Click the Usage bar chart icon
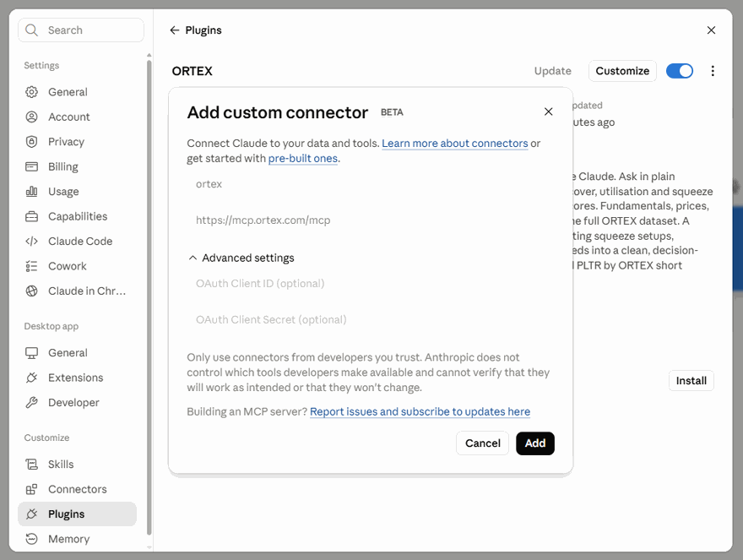The height and width of the screenshot is (560, 743). [31, 191]
